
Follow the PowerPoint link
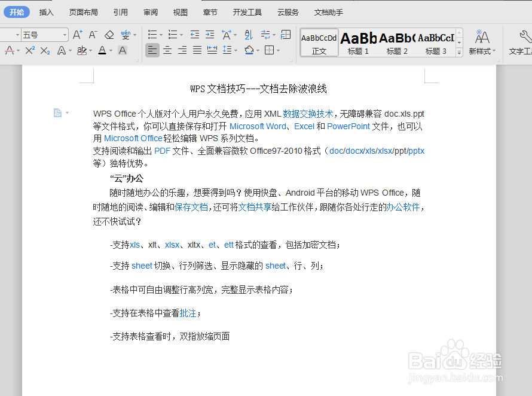click(x=348, y=126)
